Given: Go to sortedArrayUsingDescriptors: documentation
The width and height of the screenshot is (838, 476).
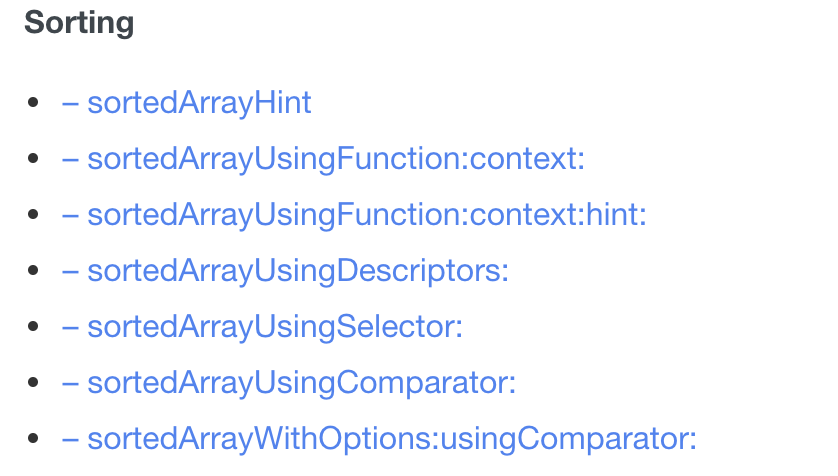Looking at the screenshot, I should 285,271.
